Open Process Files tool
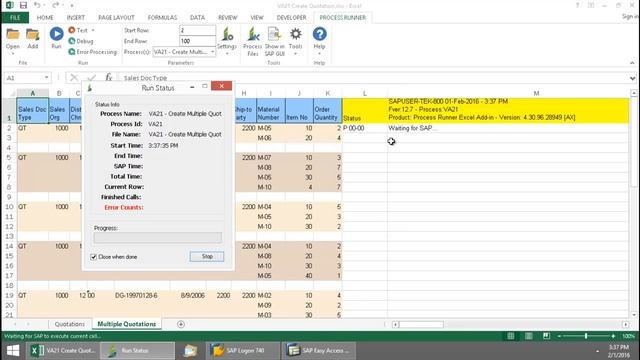Image resolution: width=640 pixels, height=360 pixels. coord(253,42)
